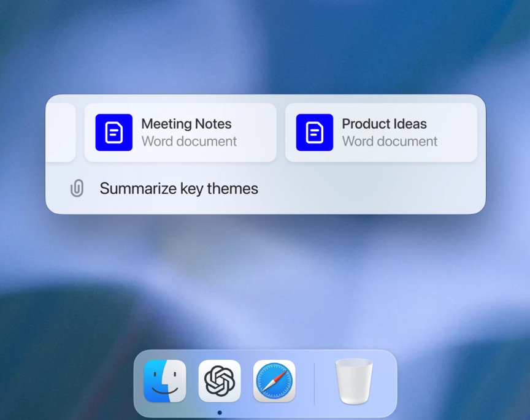530x420 pixels.
Task: Click the blue Product Ideas document icon
Action: [315, 132]
